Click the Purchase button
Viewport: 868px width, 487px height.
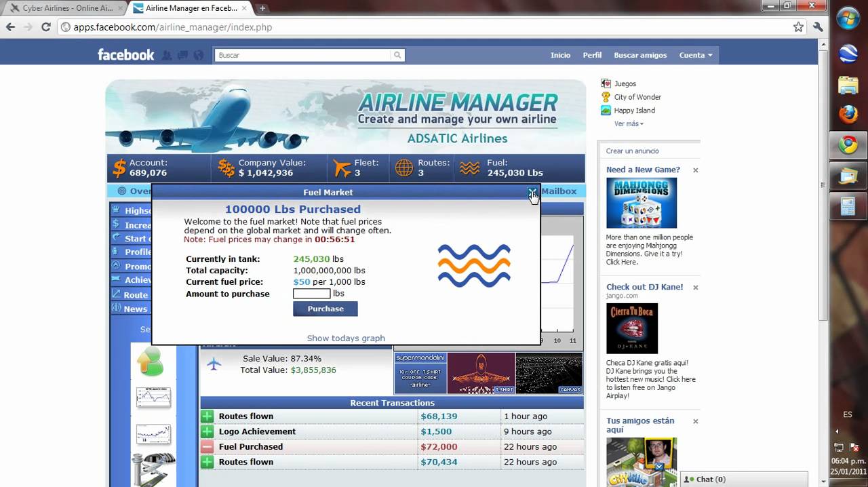pos(325,309)
